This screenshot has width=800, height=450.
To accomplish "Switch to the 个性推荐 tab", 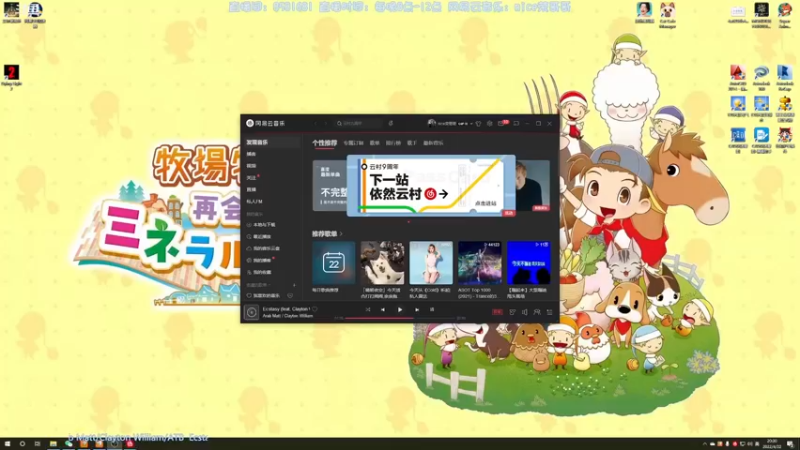I will click(x=324, y=143).
